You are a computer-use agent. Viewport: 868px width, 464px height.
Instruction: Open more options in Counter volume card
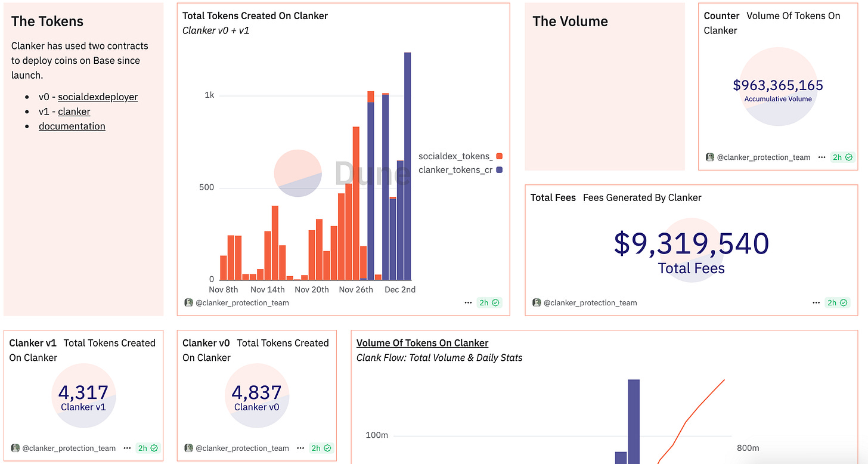pyautogui.click(x=822, y=157)
